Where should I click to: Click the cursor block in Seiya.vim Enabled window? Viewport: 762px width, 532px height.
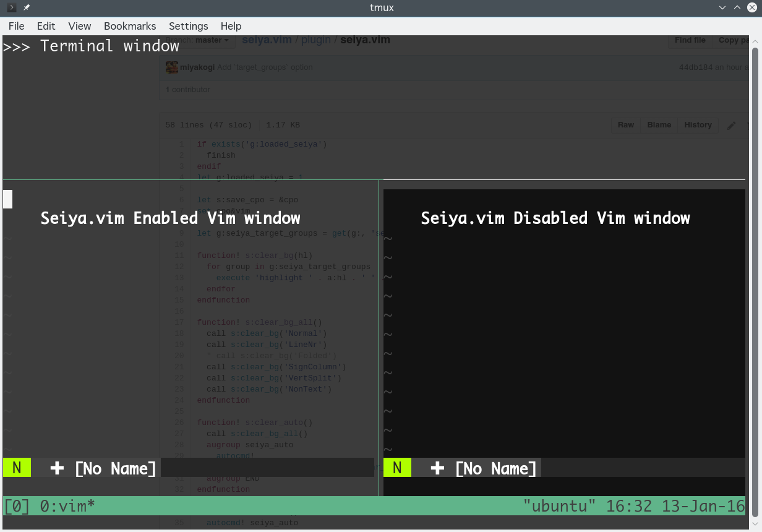(x=8, y=199)
